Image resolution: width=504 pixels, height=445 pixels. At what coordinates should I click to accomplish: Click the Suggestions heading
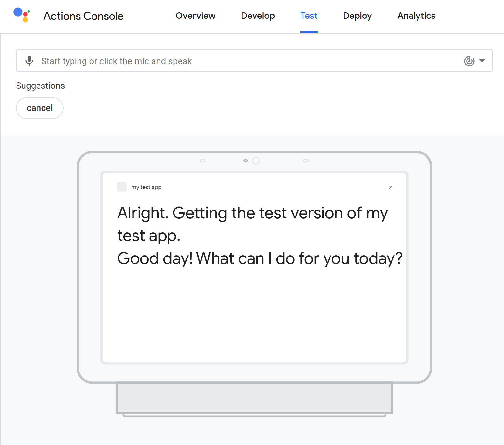tap(40, 86)
